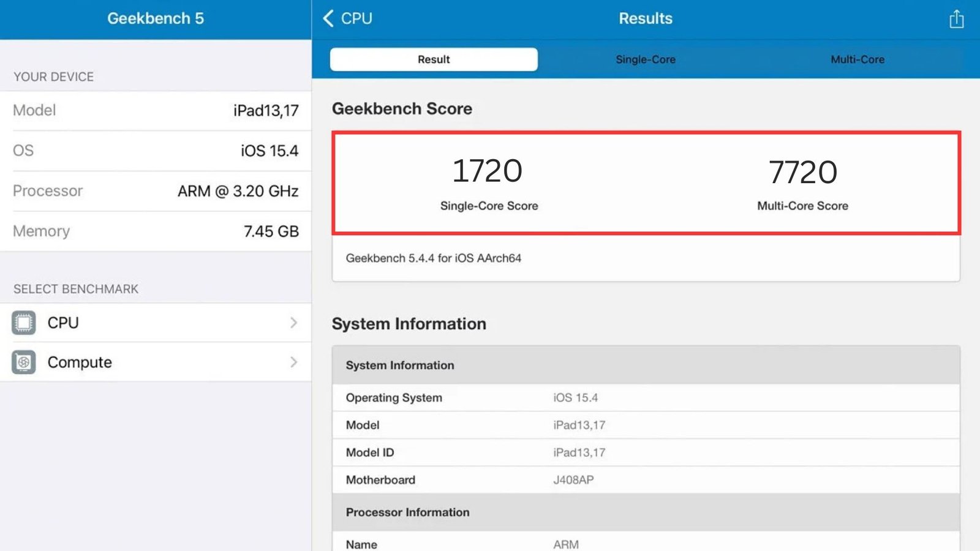
Task: Tap the Multi-Core Score label
Action: pyautogui.click(x=802, y=206)
